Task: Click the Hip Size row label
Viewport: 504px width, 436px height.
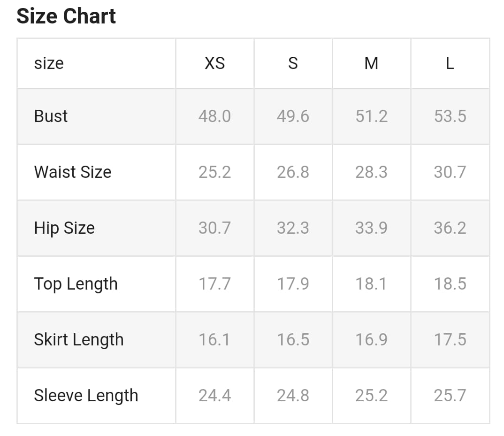Action: tap(64, 228)
